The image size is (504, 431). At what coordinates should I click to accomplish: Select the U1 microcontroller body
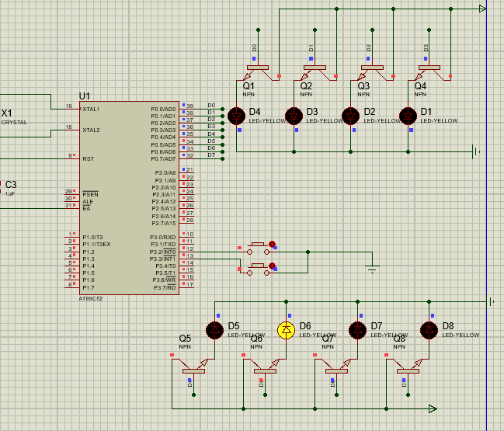(129, 198)
